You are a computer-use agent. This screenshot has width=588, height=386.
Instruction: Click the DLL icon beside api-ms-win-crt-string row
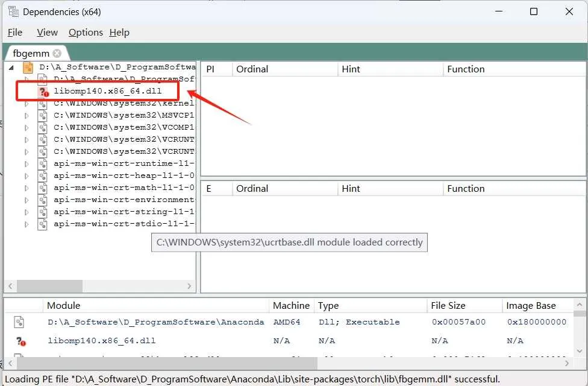tap(42, 212)
